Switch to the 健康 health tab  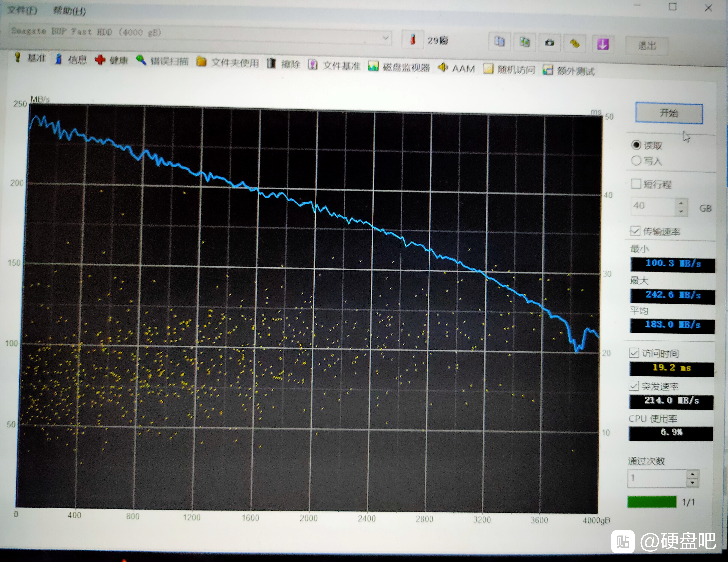pos(112,60)
